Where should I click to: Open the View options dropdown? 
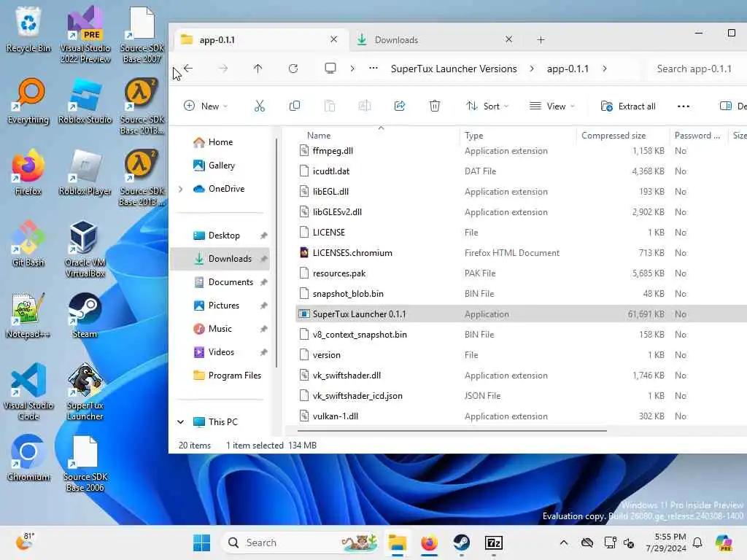pyautogui.click(x=552, y=106)
